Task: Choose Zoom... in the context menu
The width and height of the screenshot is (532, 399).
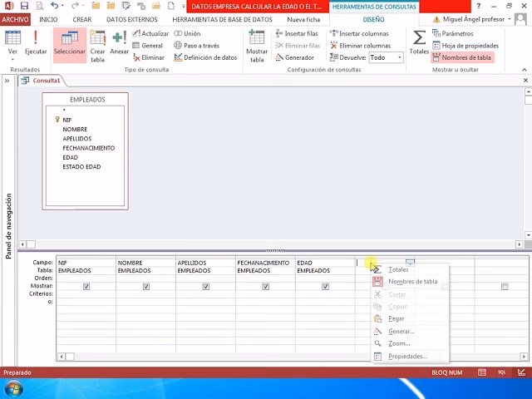Action: (410, 343)
